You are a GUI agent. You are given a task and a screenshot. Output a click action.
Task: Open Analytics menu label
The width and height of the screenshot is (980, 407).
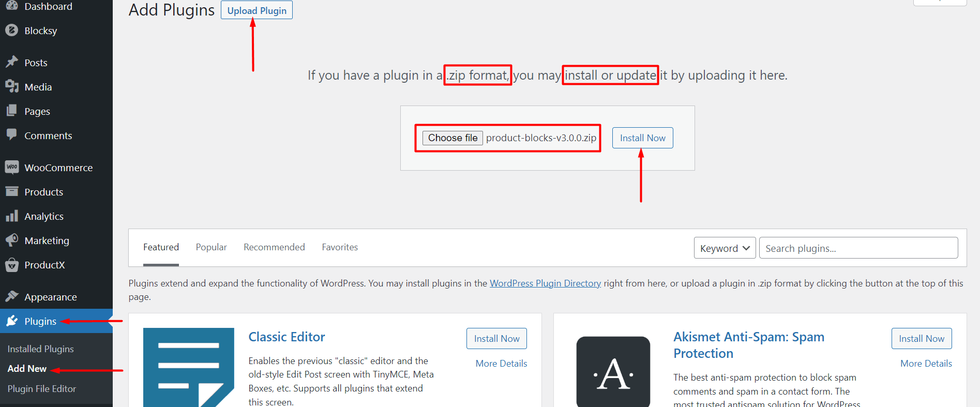click(x=44, y=216)
